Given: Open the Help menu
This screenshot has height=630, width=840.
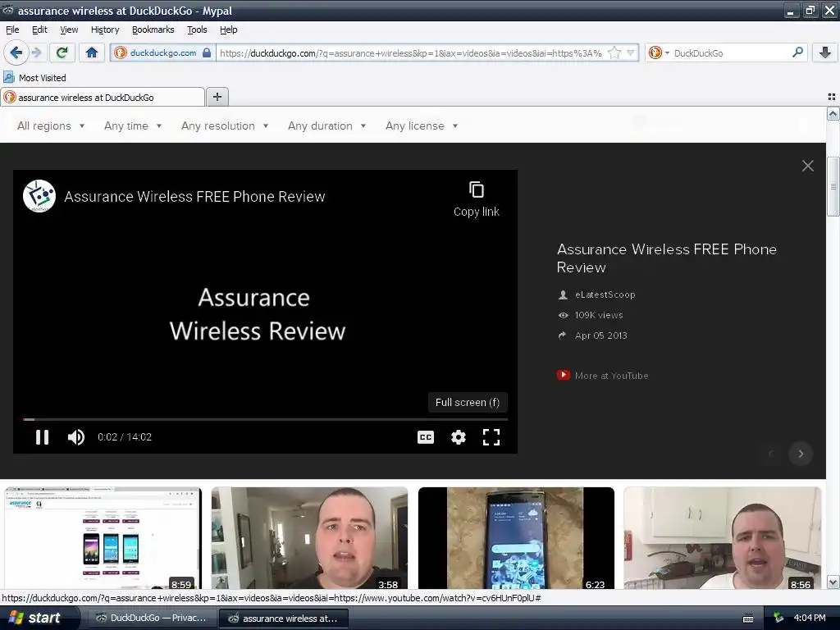Looking at the screenshot, I should pos(229,30).
